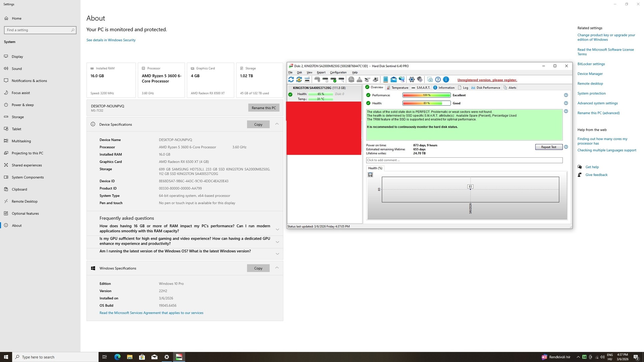Click the save icon above health graph
The height and width of the screenshot is (362, 644).
click(x=370, y=175)
